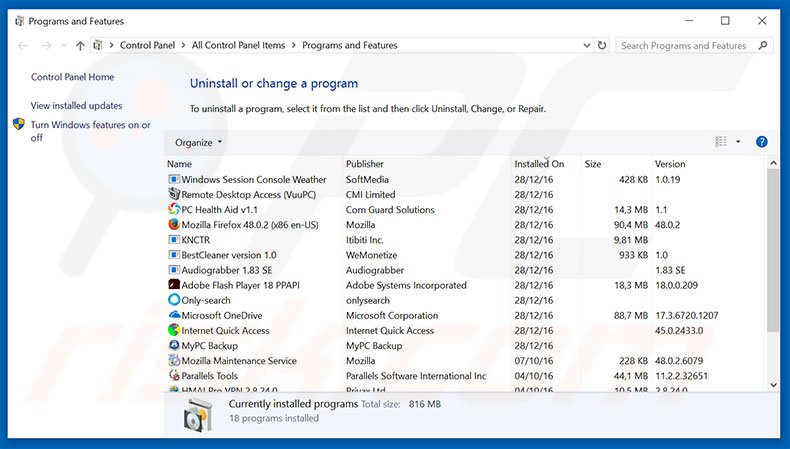Navigate to Control Panel breadcrumb
Viewport: 790px width, 449px height.
[x=147, y=45]
